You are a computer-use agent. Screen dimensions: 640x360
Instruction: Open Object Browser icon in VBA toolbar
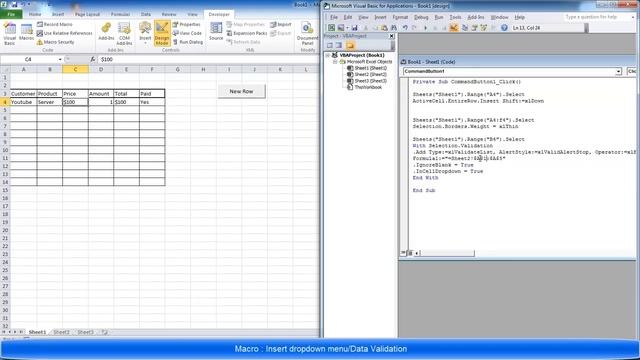pos(484,28)
